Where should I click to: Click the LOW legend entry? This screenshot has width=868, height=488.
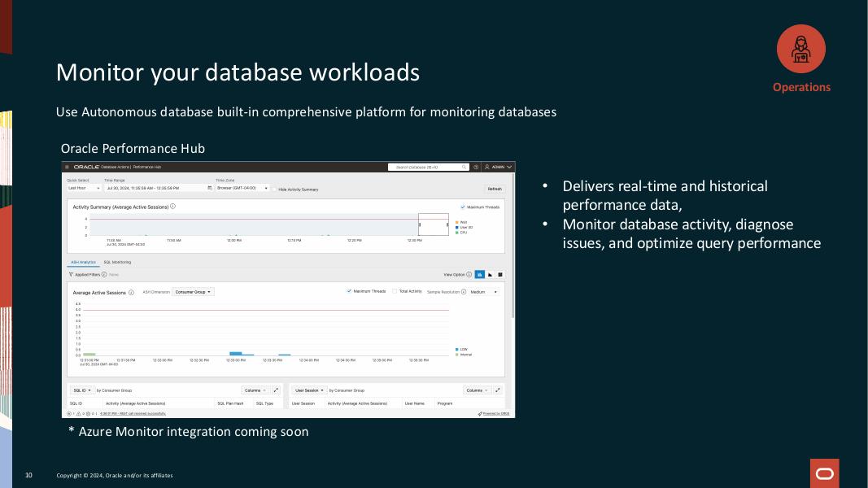click(462, 350)
